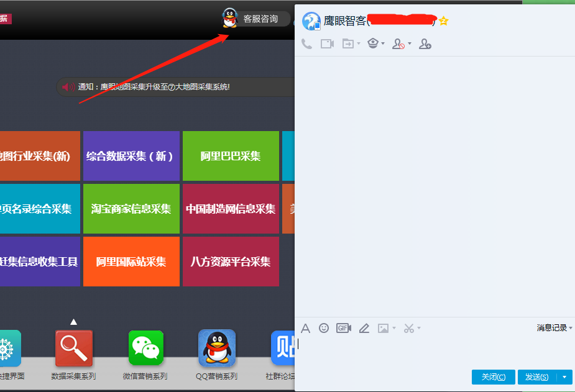Open the 阿里巴巴采集 tile
The height and width of the screenshot is (392, 575).
tap(231, 156)
